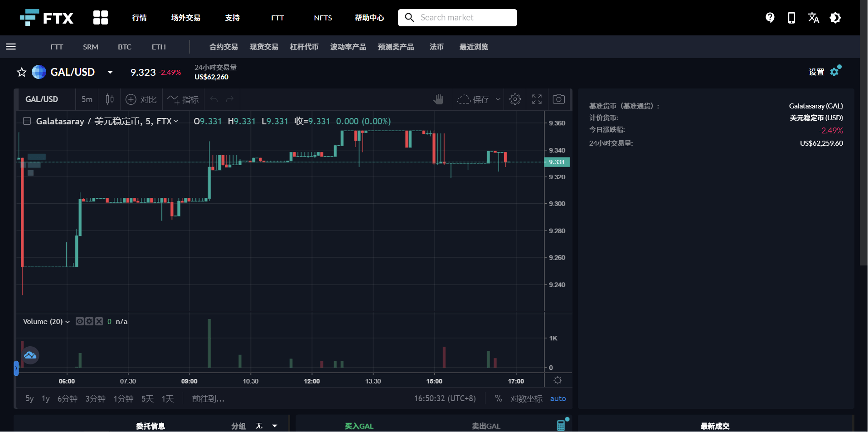Select the 合约交易 futures tab

coord(223,47)
